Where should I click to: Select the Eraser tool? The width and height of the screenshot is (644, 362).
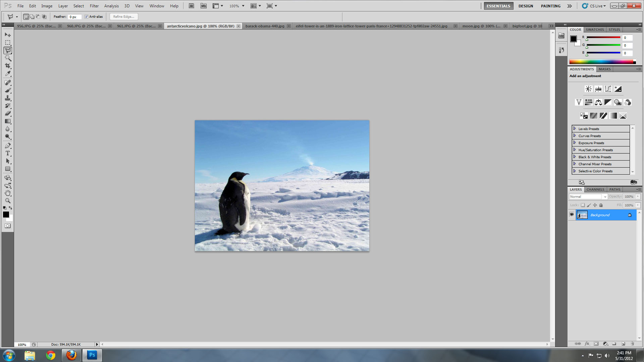tap(8, 113)
